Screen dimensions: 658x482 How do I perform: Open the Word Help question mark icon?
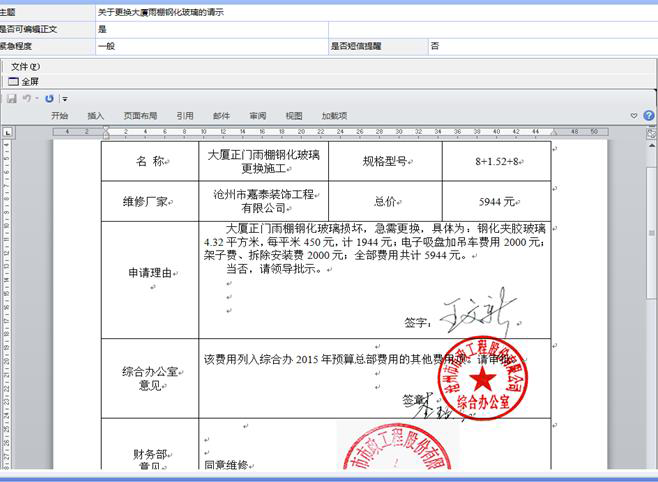(649, 116)
